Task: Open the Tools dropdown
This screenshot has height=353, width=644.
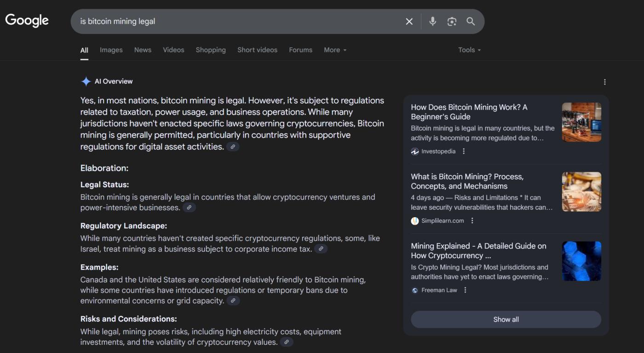Action: (x=469, y=50)
